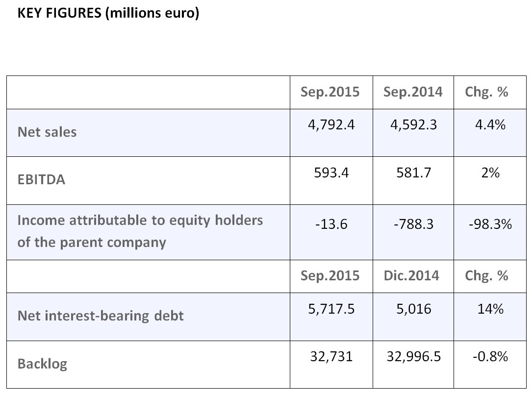Image resolution: width=532 pixels, height=395 pixels.
Task: Select the 4.4% change cell
Action: click(x=490, y=125)
